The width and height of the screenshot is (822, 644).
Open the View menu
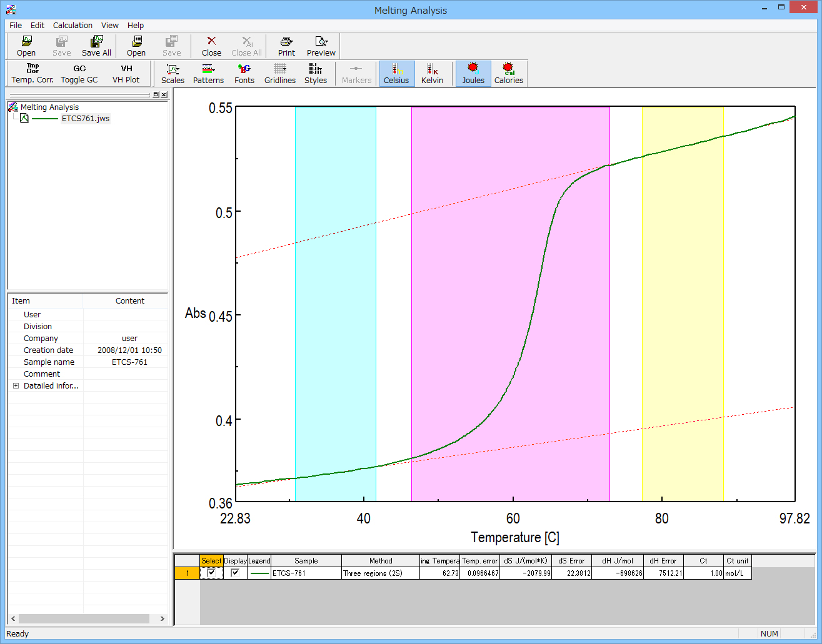click(110, 26)
